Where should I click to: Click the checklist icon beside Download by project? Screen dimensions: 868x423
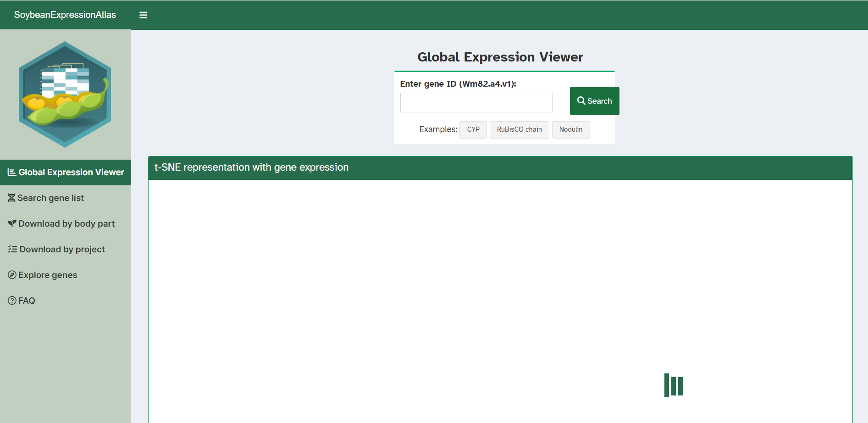pos(12,249)
